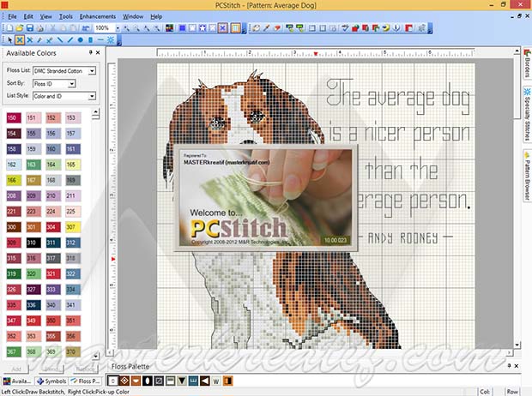Expand the Sort By dropdown

click(x=71, y=83)
